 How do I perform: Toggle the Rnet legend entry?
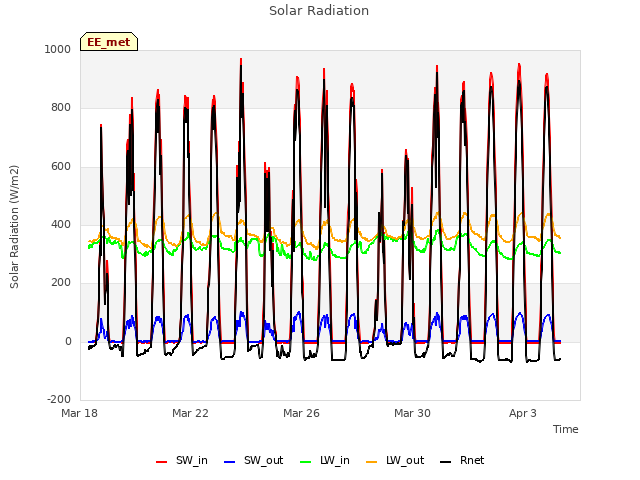click(462, 460)
